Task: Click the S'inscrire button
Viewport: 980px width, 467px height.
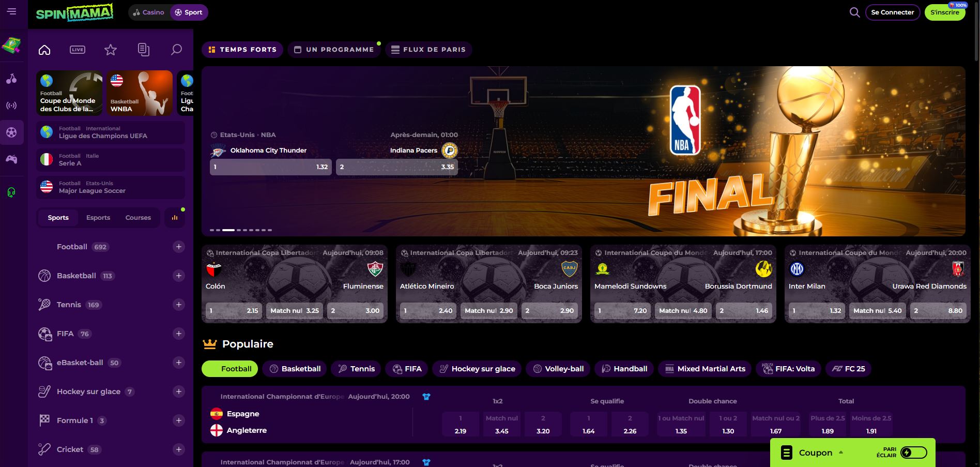Action: coord(945,12)
